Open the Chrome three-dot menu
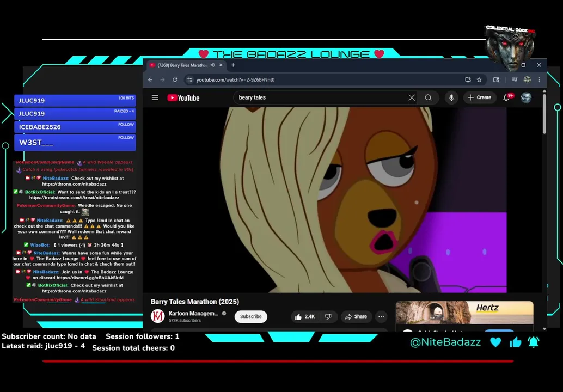Image resolution: width=563 pixels, height=392 pixels. point(539,79)
